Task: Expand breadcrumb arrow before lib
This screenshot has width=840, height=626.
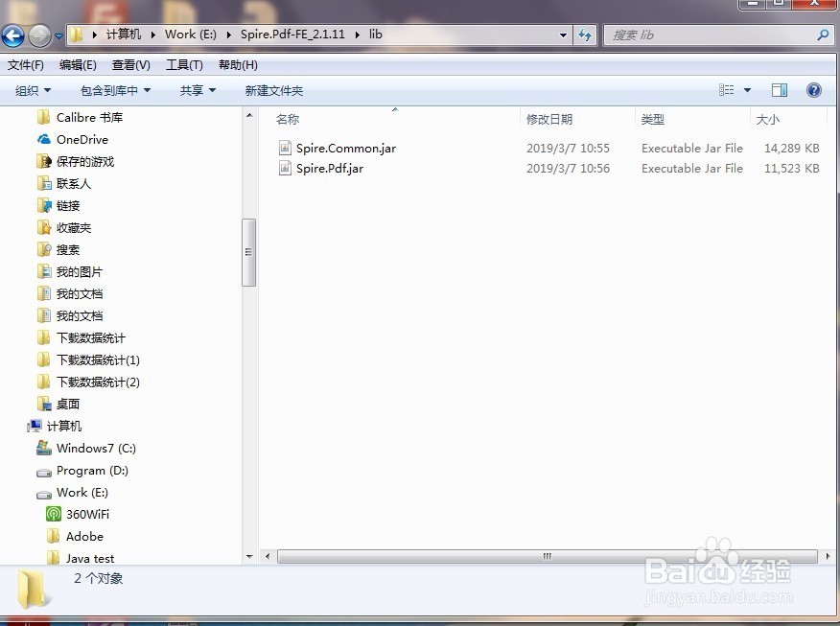Action: point(358,35)
